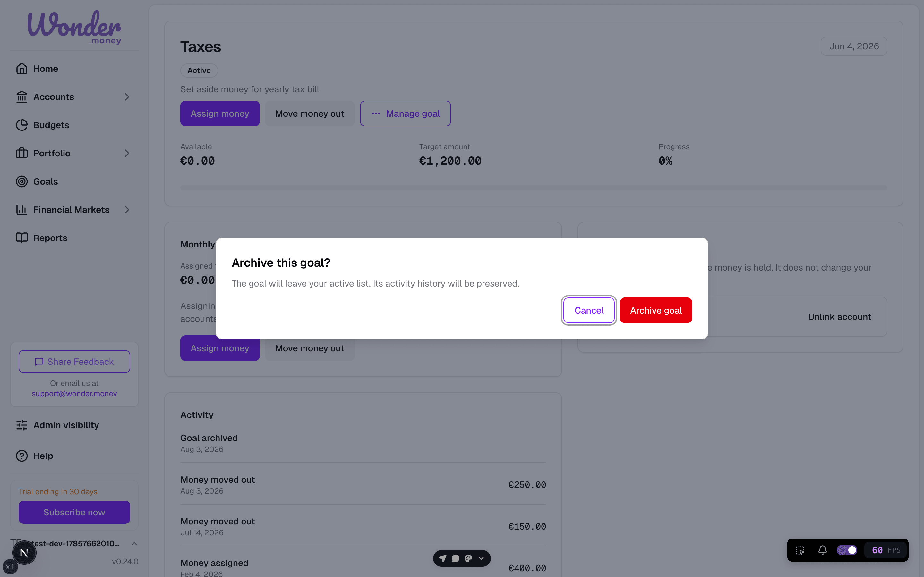Toggle the purple switch in dev toolbar

click(846, 550)
